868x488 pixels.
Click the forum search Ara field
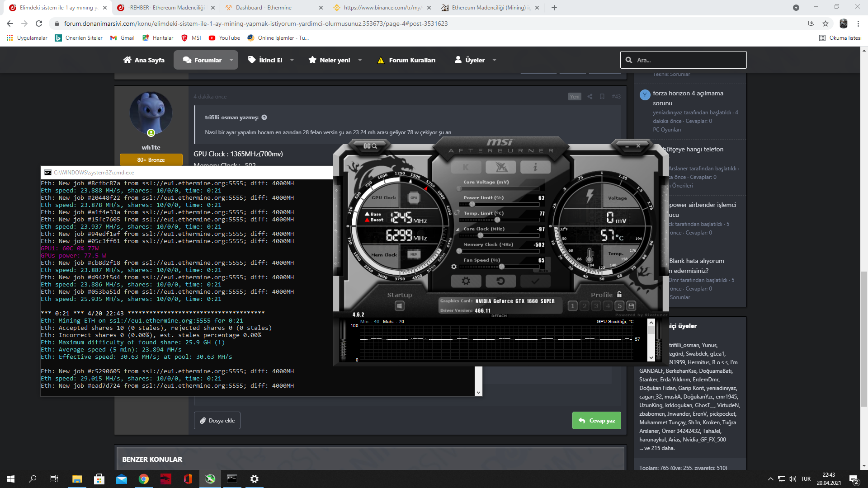pos(683,60)
